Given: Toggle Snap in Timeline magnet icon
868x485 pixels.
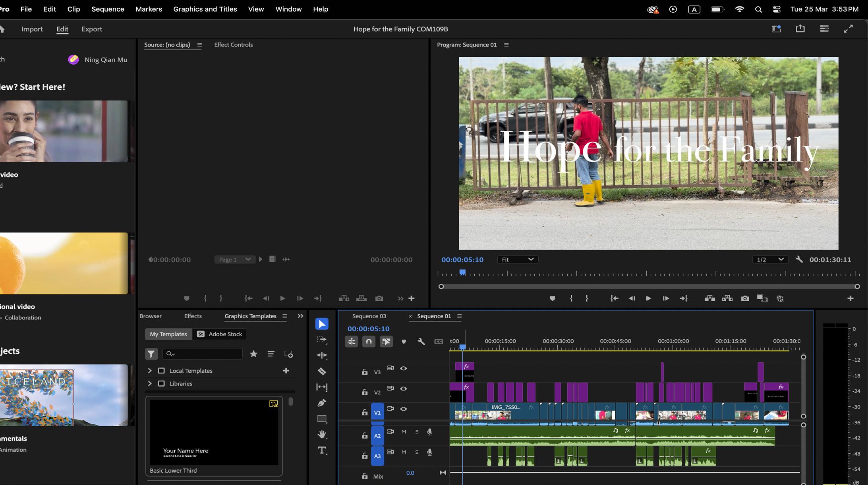Looking at the screenshot, I should [369, 341].
